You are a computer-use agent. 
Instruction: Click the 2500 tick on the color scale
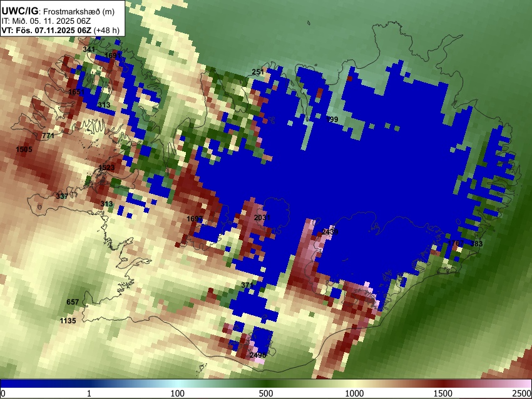[x=522, y=393]
